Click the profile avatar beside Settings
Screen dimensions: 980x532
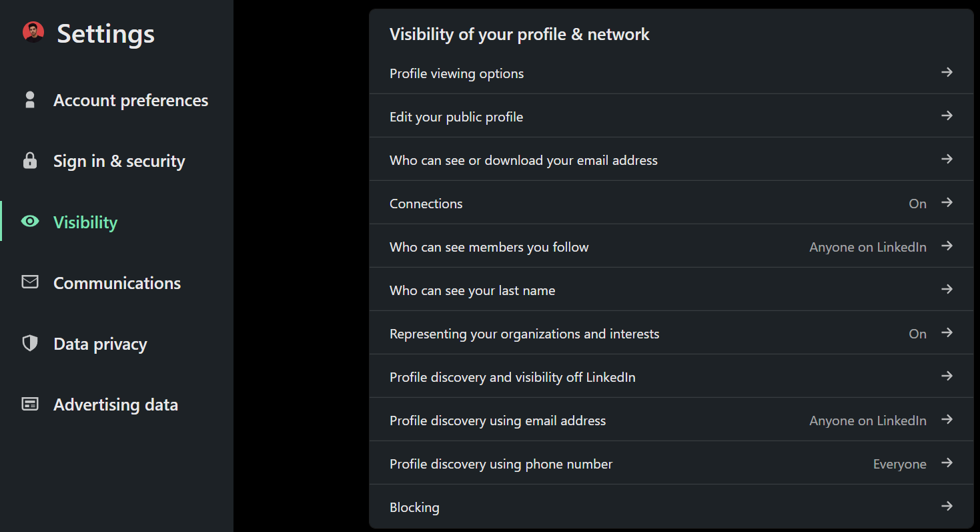(33, 32)
